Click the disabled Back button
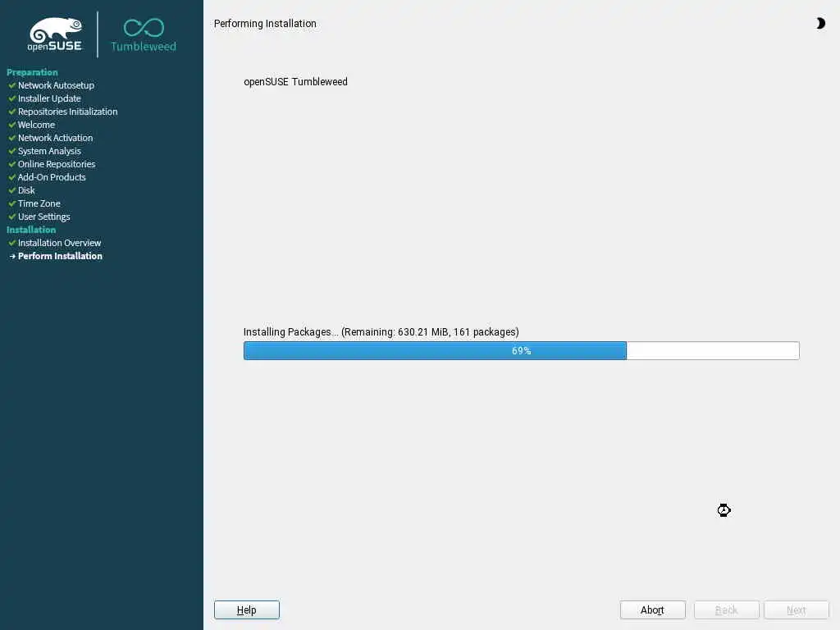 tap(727, 609)
